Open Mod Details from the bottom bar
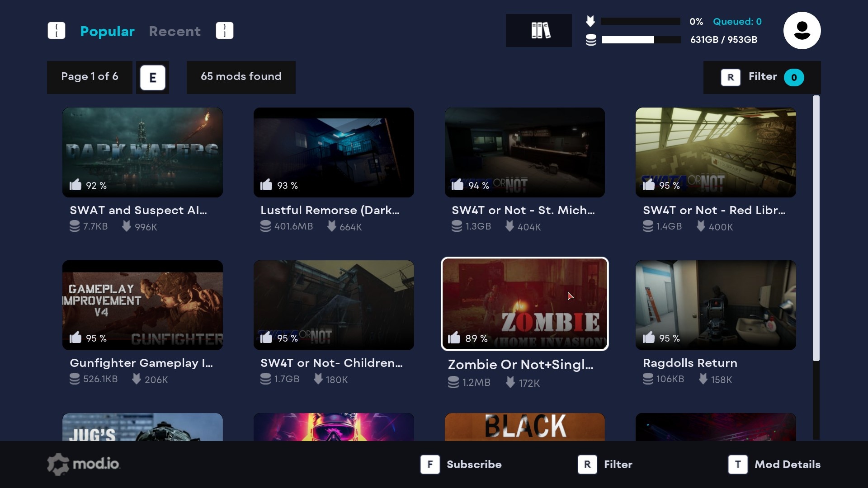 click(x=788, y=465)
